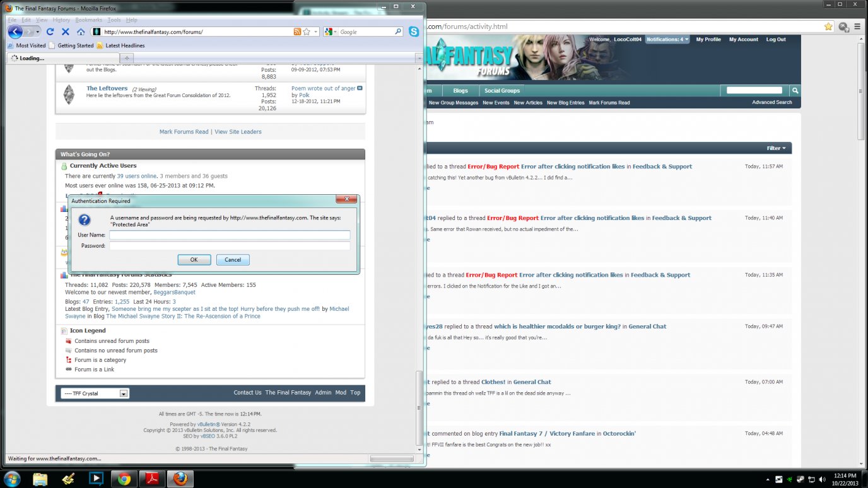
Task: Click Firefox vertical scrollbar thumb
Action: point(419,408)
